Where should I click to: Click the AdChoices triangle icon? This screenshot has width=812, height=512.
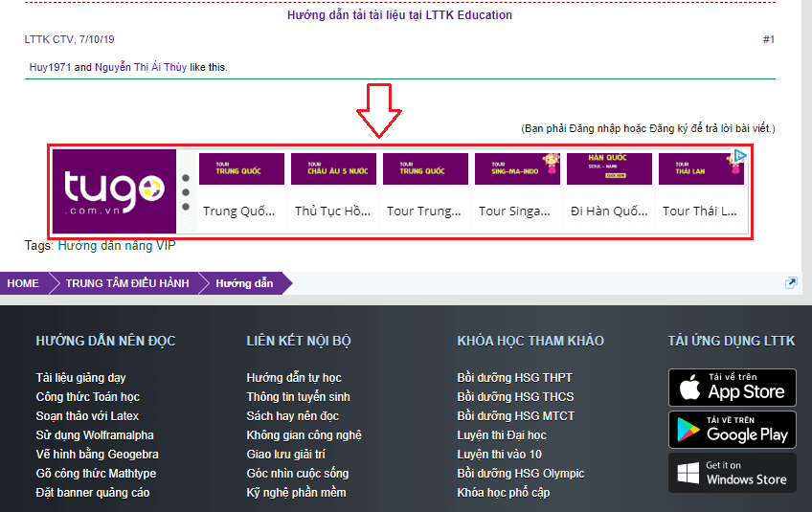740,155
